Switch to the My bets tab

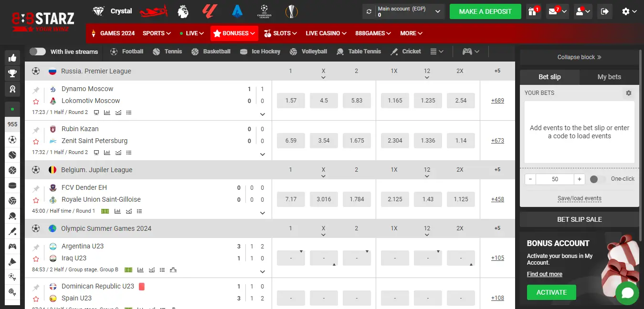click(609, 77)
